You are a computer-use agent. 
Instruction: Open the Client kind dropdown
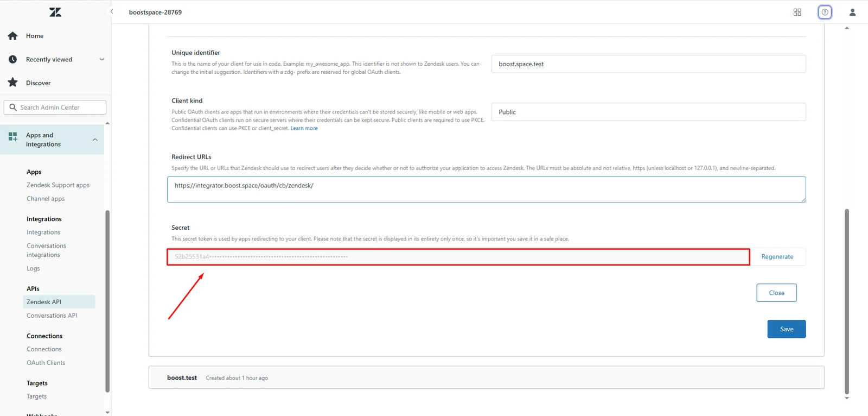click(648, 112)
